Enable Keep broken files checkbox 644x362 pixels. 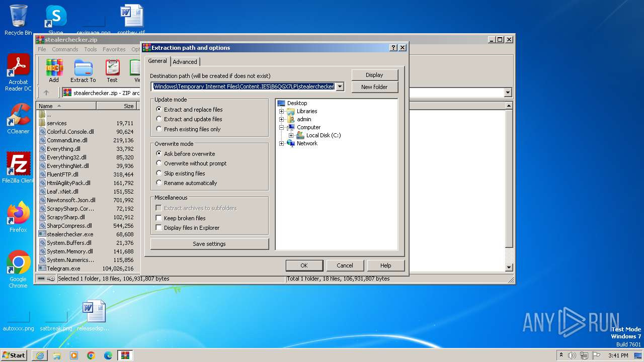coord(159,218)
